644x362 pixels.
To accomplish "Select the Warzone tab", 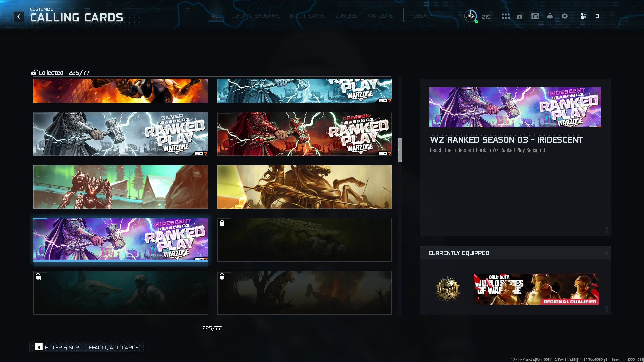I will click(x=380, y=16).
